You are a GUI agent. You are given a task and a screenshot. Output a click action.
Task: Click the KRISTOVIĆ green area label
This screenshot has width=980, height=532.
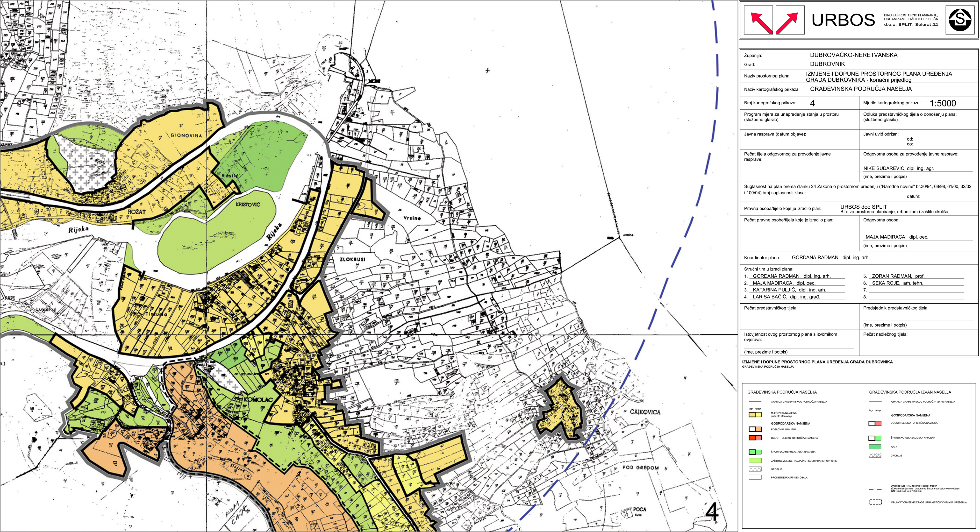click(248, 205)
